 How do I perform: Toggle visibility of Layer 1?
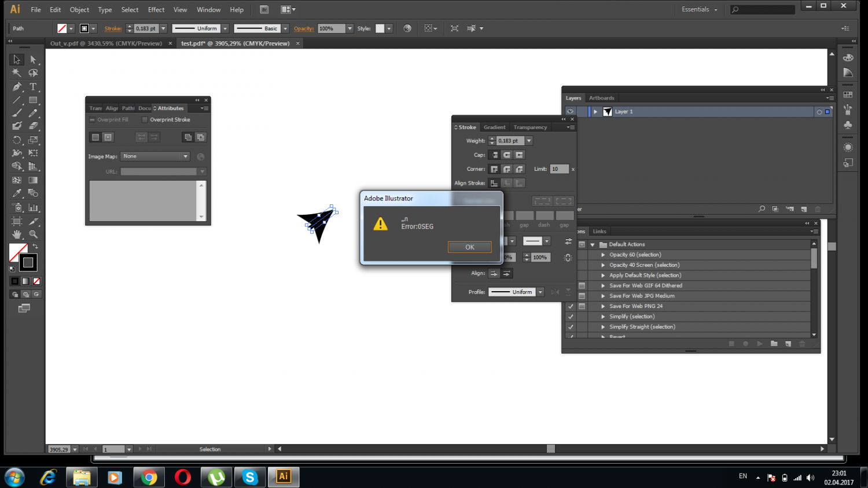click(x=570, y=112)
